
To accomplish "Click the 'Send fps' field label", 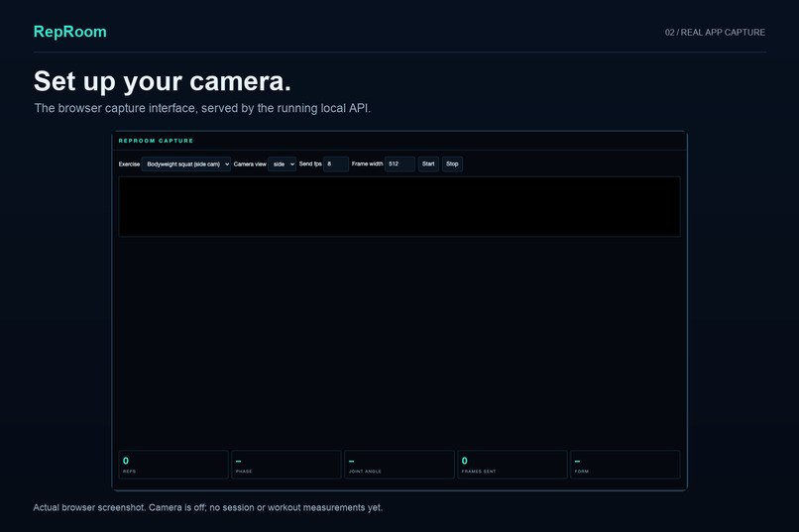I will [310, 163].
